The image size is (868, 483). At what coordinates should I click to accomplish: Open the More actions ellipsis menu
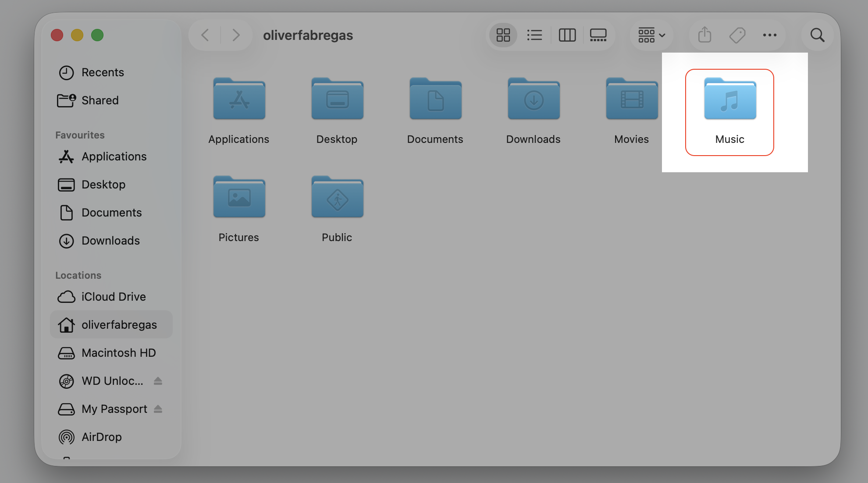[770, 35]
